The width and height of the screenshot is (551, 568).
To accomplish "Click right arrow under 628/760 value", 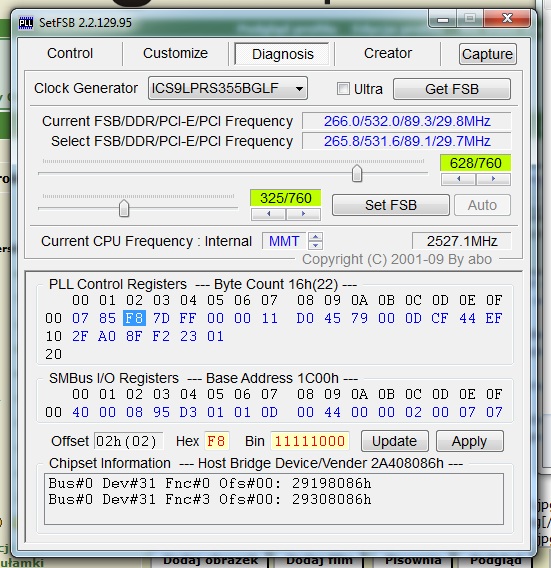I will (493, 179).
